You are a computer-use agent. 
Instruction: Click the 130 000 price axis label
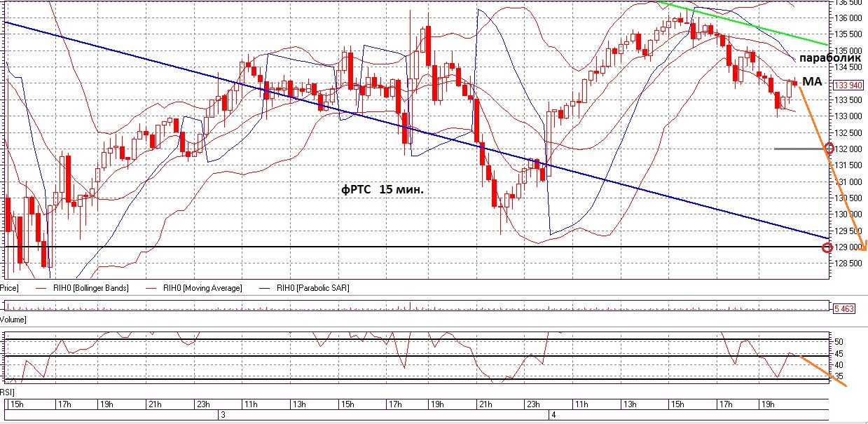pos(848,214)
